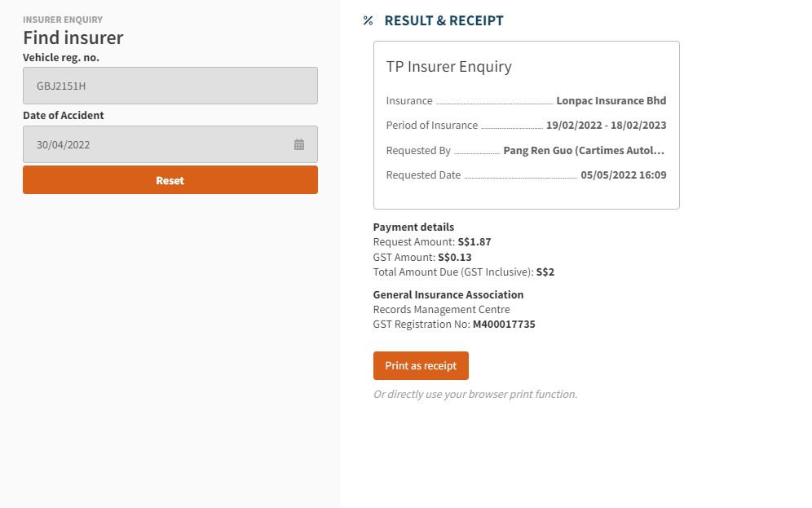Click the GST Amount S$0.13 line
812x508 pixels.
(422, 257)
